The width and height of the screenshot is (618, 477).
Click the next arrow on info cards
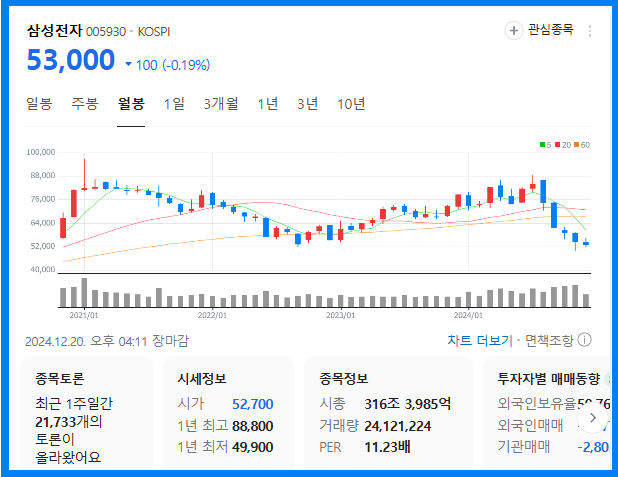(x=593, y=417)
